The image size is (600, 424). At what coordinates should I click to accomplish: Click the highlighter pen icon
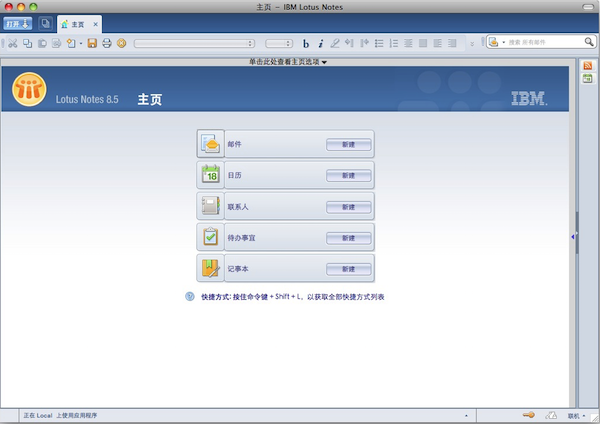pos(335,43)
